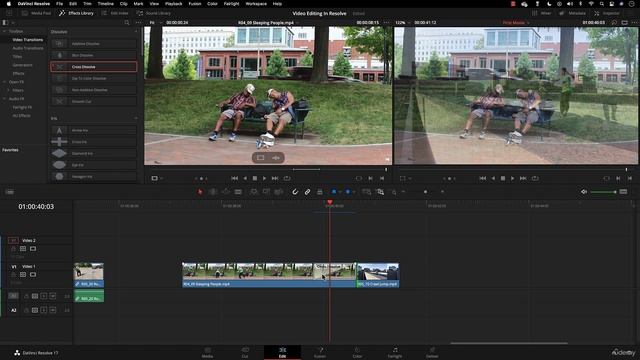The image size is (640, 360).
Task: Adjust the timeline zoom slider
Action: (425, 192)
